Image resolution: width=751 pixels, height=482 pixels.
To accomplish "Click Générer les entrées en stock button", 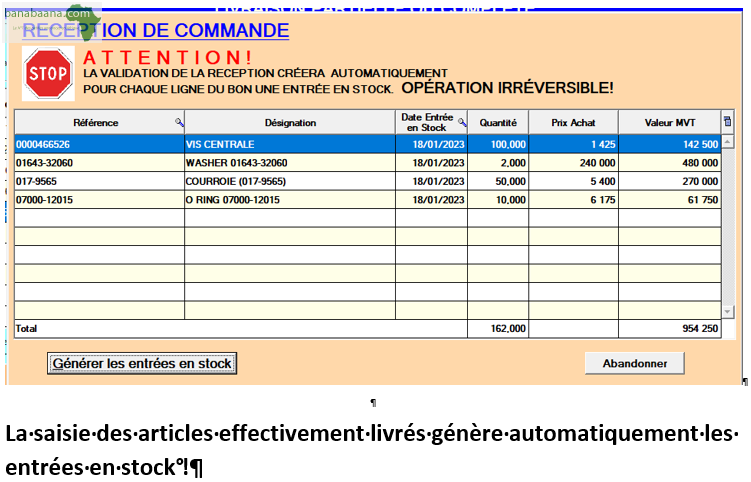I will tap(142, 364).
